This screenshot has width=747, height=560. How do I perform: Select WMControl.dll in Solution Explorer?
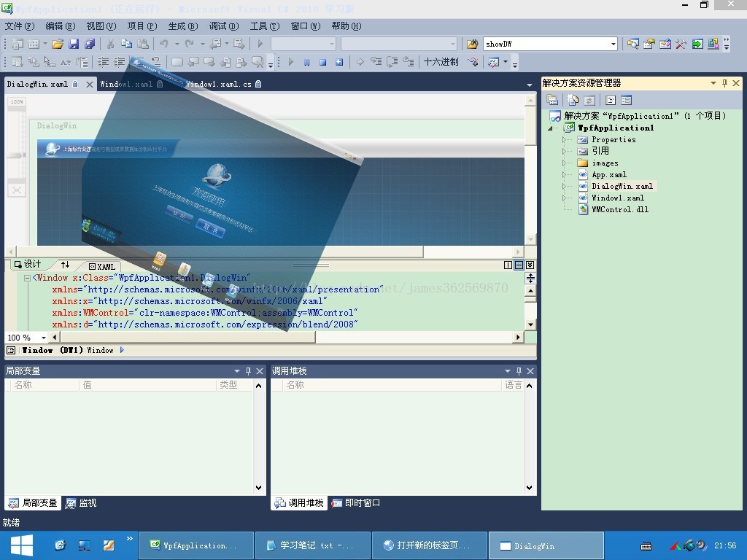[620, 209]
